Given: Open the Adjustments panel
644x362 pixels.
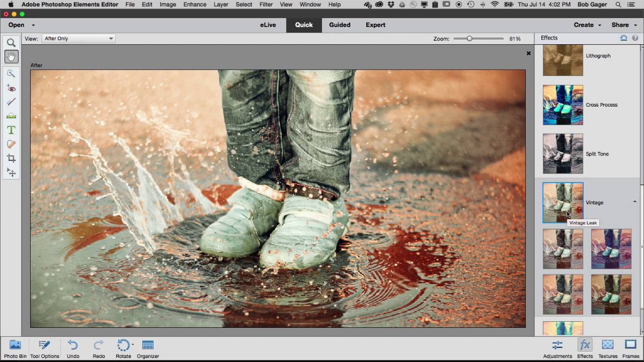Looking at the screenshot, I should tap(557, 348).
